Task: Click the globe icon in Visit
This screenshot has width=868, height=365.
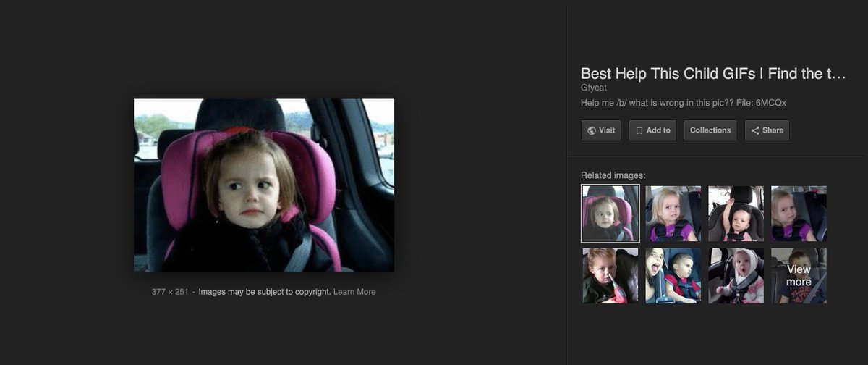Action: (592, 130)
